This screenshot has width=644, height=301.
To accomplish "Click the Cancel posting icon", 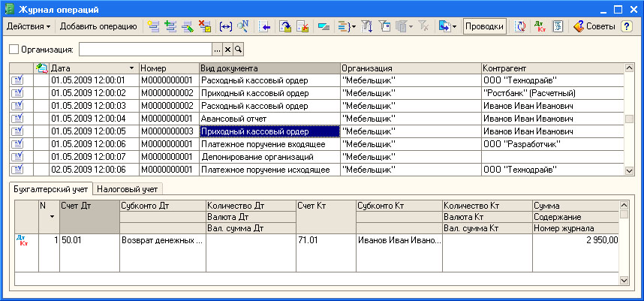I will [x=302, y=27].
